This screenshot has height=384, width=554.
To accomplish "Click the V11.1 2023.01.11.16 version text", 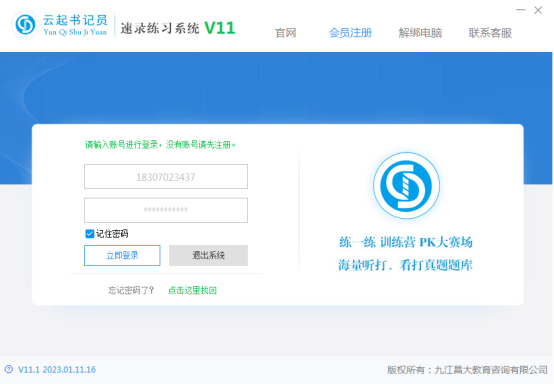I will click(x=57, y=370).
